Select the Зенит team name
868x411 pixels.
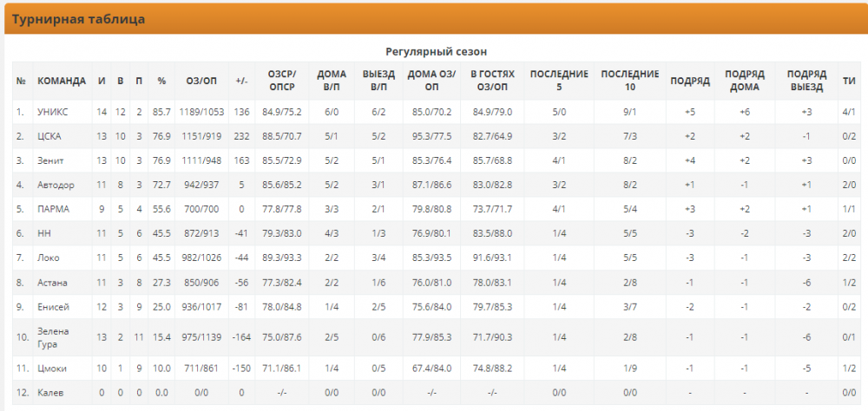[51, 160]
